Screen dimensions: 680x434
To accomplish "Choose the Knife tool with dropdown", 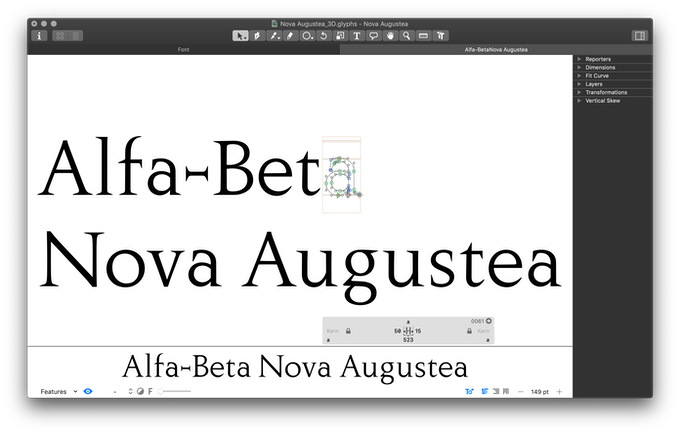I will 274,36.
